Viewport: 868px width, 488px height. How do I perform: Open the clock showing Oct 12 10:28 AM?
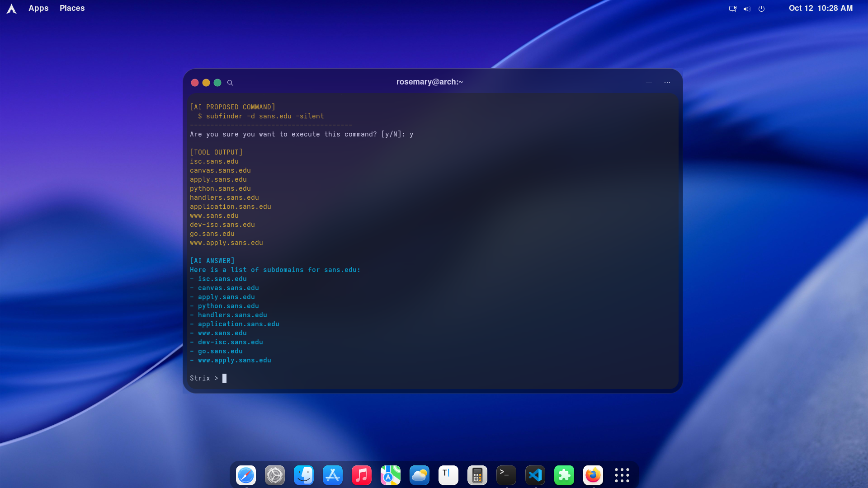click(x=821, y=8)
